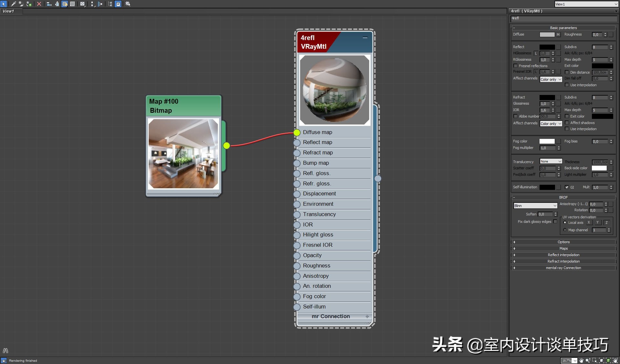Click the Map #100 bitmap thumbnail
The width and height of the screenshot is (620, 364).
click(x=183, y=154)
